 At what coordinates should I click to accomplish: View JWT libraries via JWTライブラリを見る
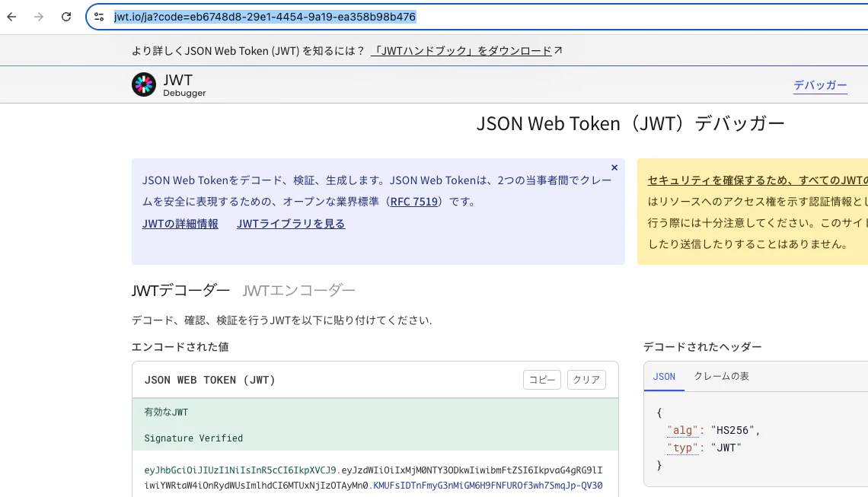click(291, 224)
